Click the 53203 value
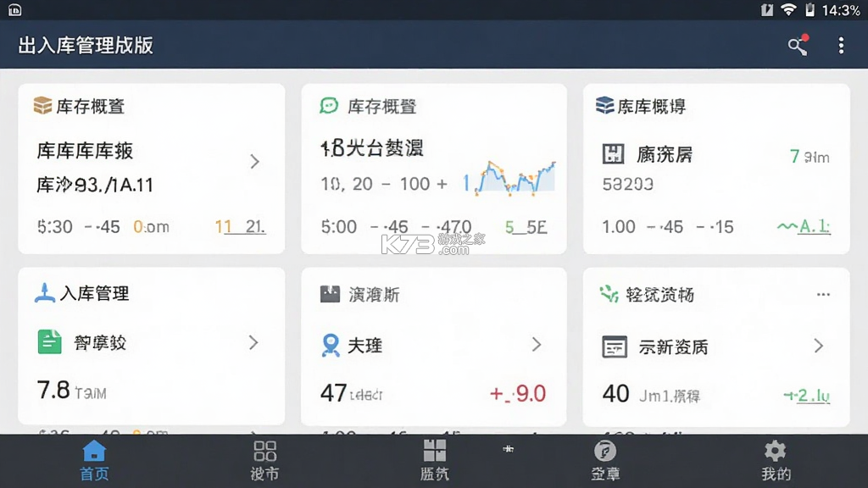This screenshot has height=488, width=868. pyautogui.click(x=628, y=184)
